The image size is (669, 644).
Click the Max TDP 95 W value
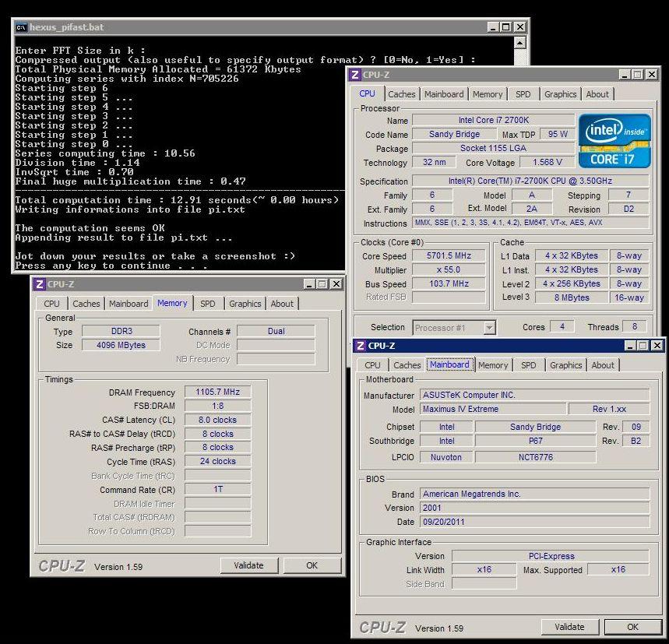[558, 135]
